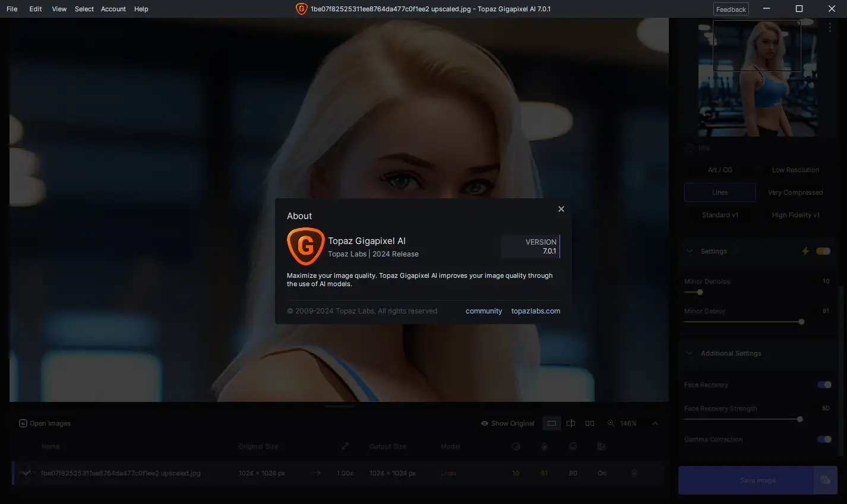Click the lightning bolt auto settings icon
Viewport: 847px width, 504px height.
805,251
